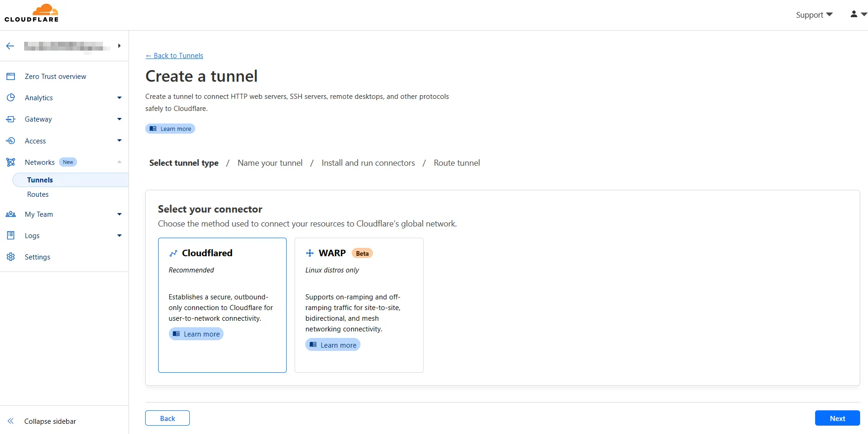Click book icon in Cloudflared Learn more
This screenshot has width=868, height=434.
point(176,334)
